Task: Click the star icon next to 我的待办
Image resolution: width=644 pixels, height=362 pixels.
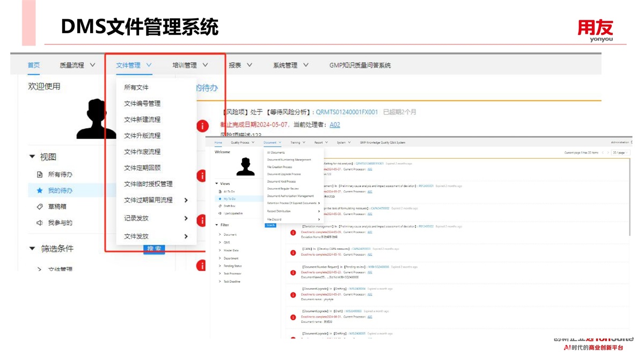Action: 40,190
